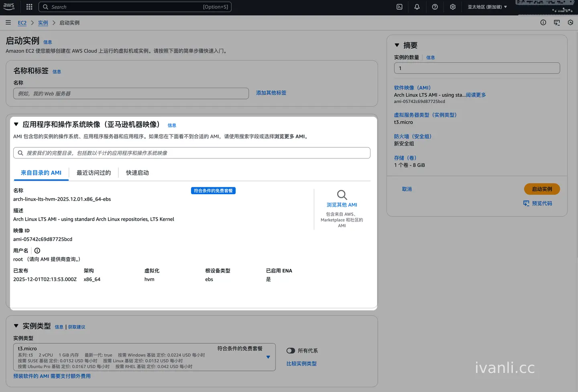This screenshot has height=392, width=578.
Task: Collapse the 摘要 panel
Action: pos(397,45)
